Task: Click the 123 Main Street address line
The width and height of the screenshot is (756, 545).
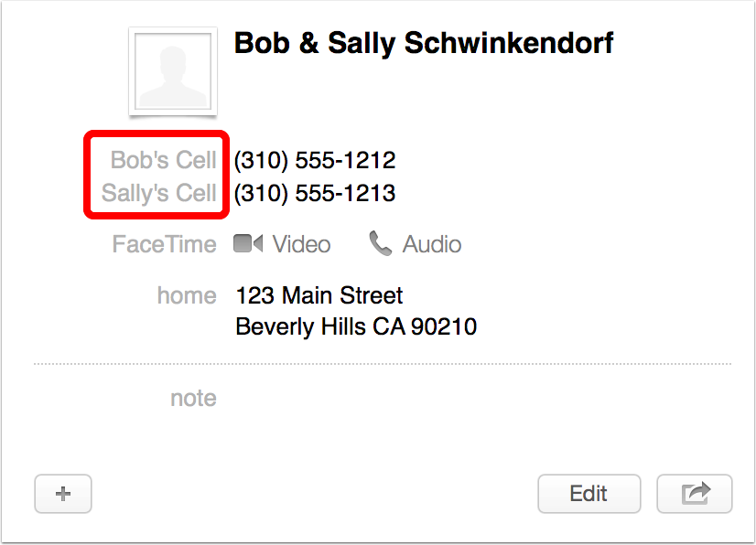Action: 319,295
